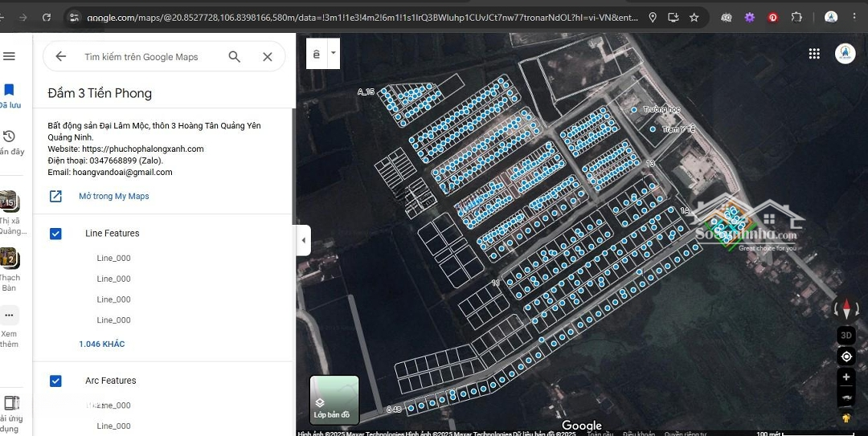Click the magnifier search icon
The width and height of the screenshot is (868, 436).
click(234, 56)
